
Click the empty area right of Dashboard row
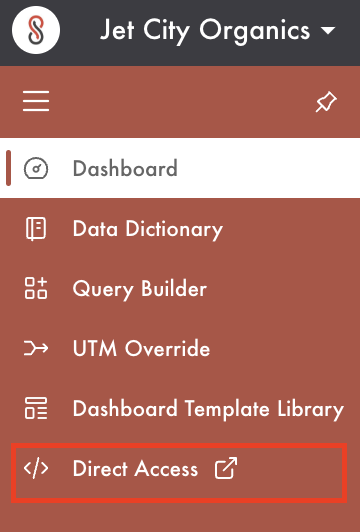pos(268,168)
